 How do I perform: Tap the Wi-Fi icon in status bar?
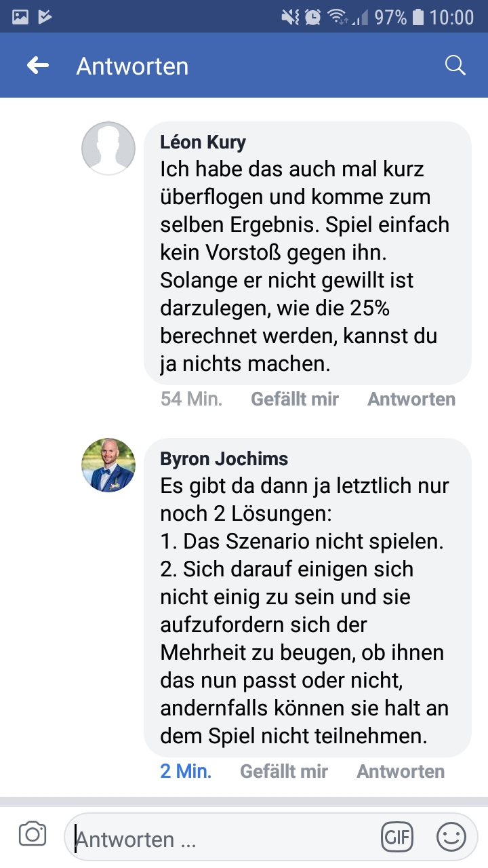coord(337,17)
